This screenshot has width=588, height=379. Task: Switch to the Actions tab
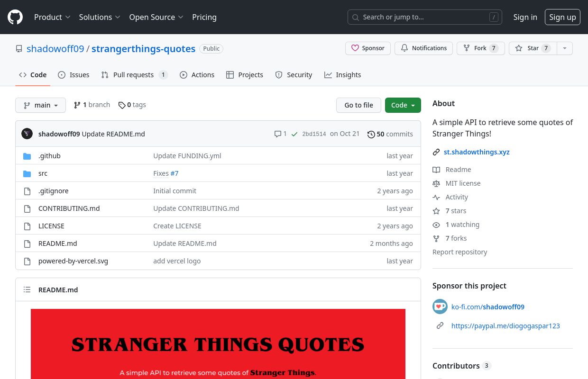[197, 75]
